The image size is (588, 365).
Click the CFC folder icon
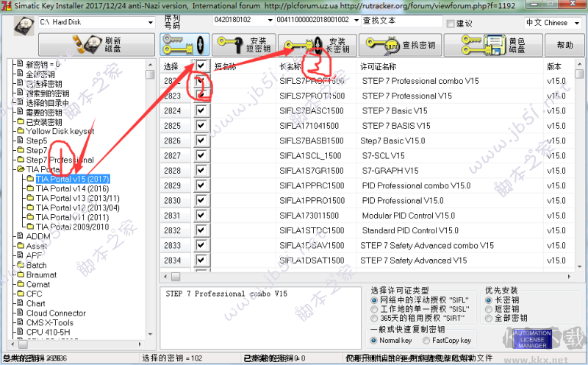tap(21, 294)
